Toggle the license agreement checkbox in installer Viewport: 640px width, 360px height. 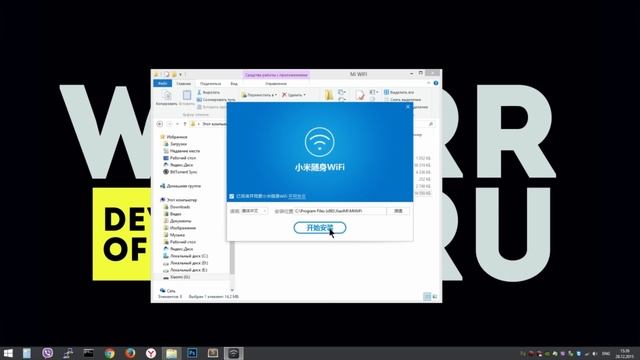231,196
